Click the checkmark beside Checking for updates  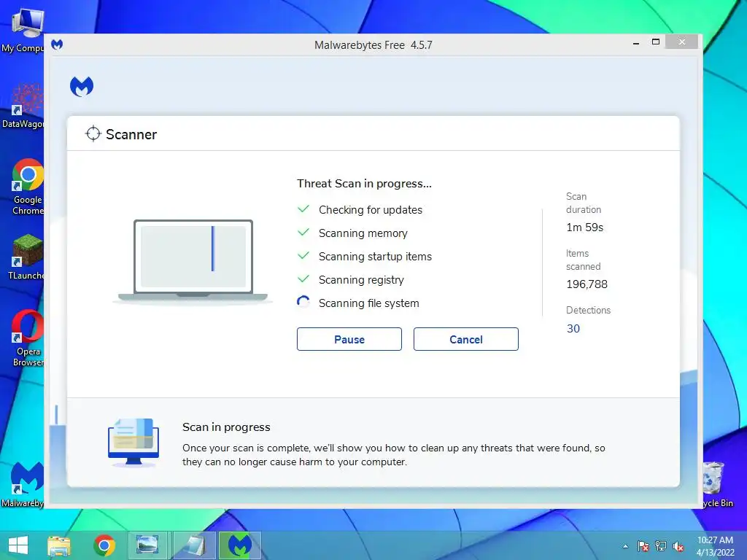pos(303,209)
